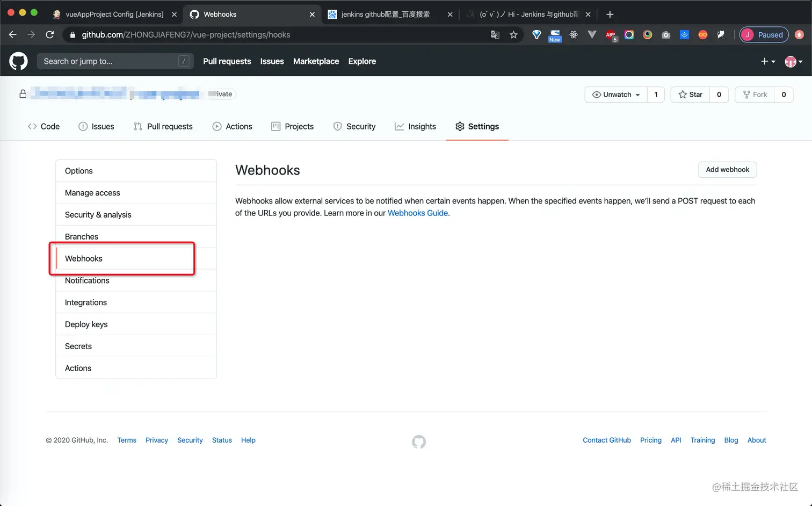Open Deploy keys settings
The image size is (812, 506).
[x=136, y=324]
